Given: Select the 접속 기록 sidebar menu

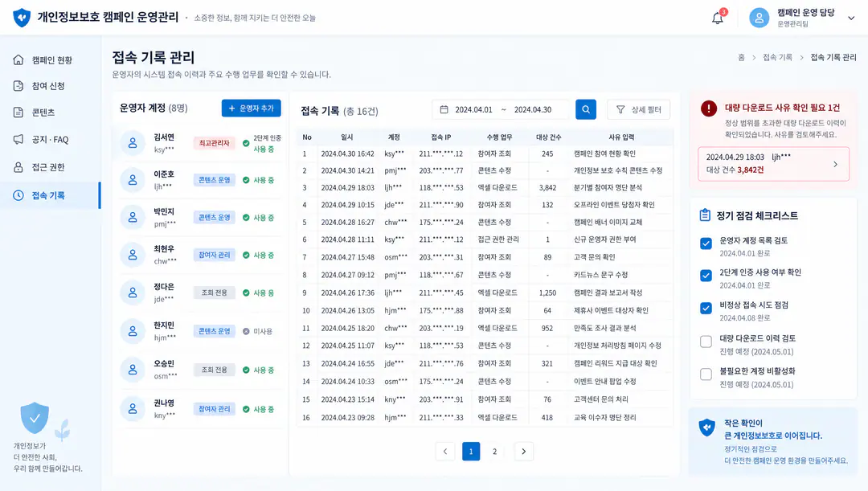Looking at the screenshot, I should point(51,195).
